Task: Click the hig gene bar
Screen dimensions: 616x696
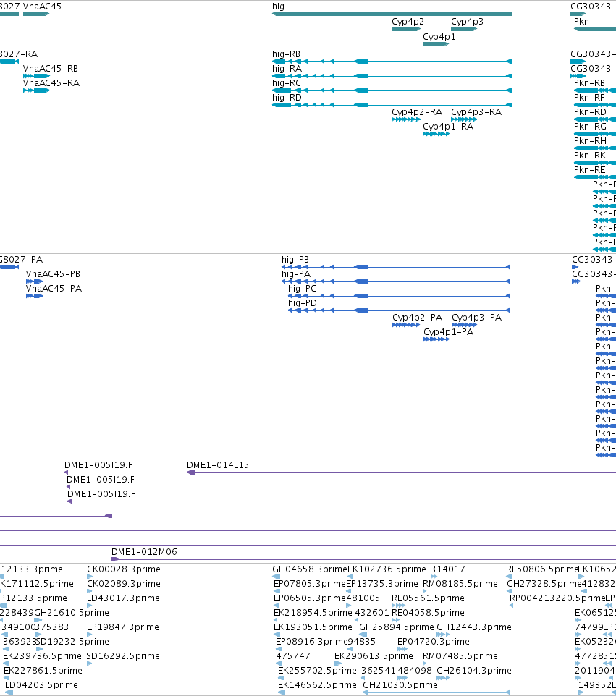Action: coord(392,14)
